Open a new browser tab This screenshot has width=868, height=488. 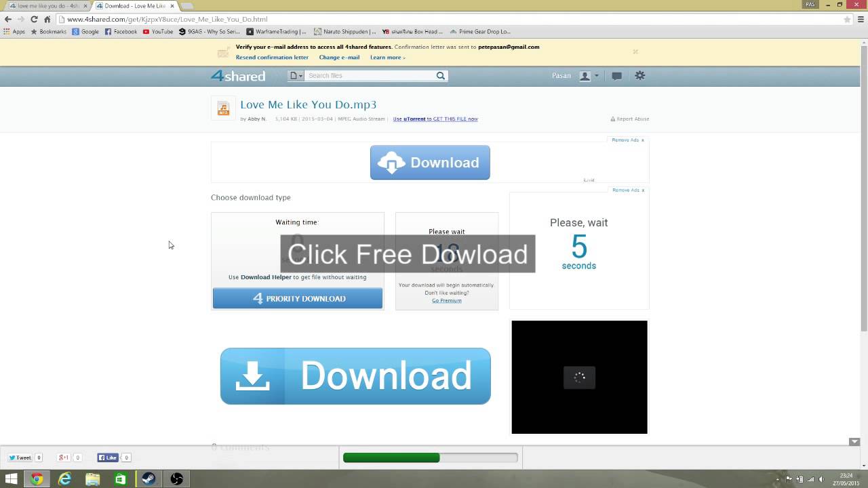pos(186,5)
